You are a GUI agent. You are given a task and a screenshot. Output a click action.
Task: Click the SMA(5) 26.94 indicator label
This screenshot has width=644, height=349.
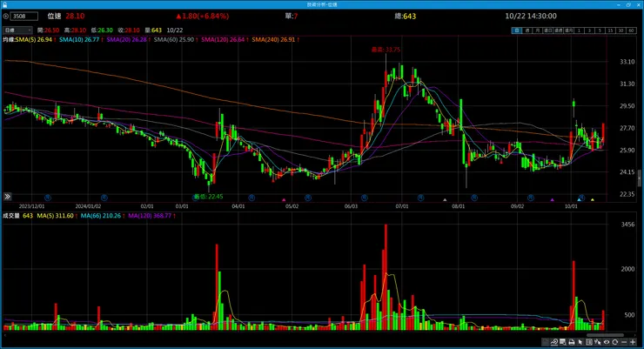[x=34, y=40]
